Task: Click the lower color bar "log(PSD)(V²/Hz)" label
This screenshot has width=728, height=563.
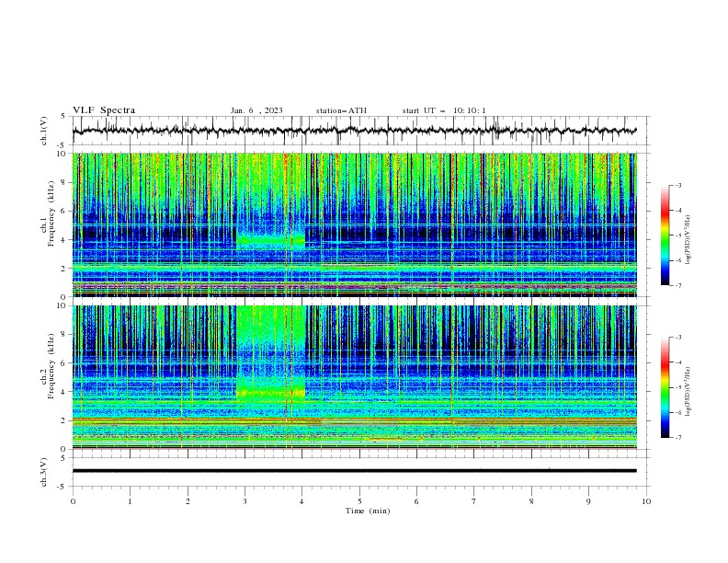Action: coord(688,392)
